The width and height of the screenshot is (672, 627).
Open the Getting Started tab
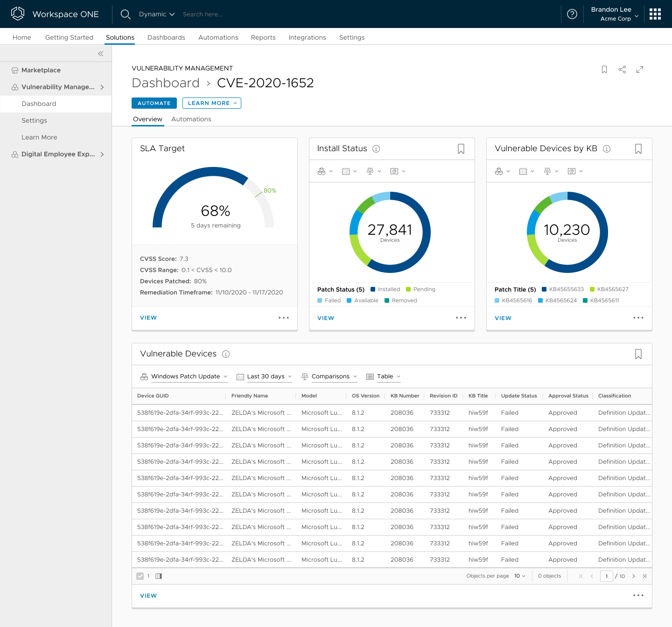click(69, 37)
